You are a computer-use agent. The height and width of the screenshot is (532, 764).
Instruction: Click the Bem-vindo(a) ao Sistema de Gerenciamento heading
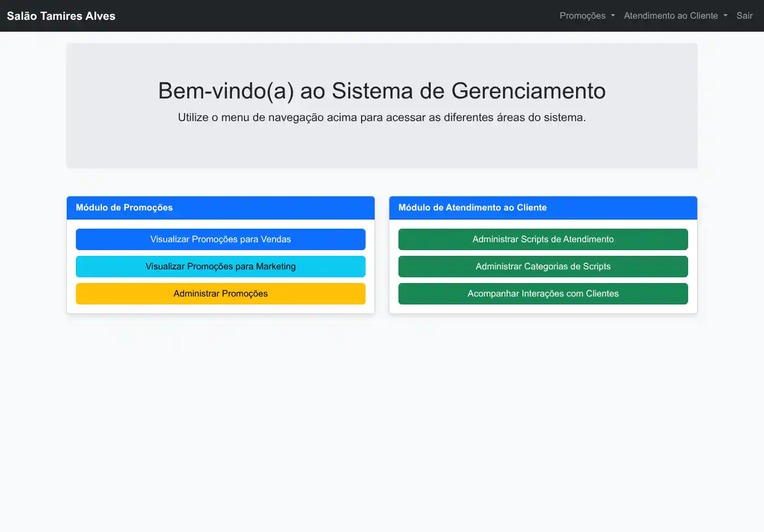(382, 91)
